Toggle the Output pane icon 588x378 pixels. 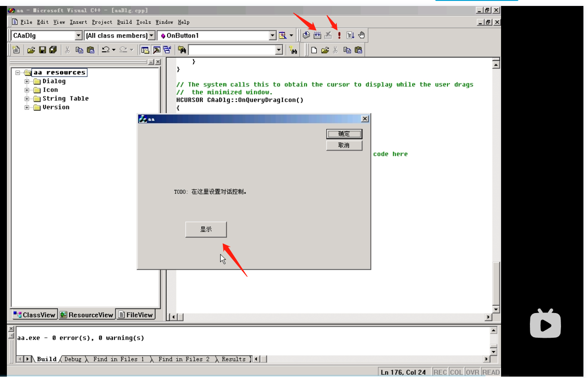[156, 50]
